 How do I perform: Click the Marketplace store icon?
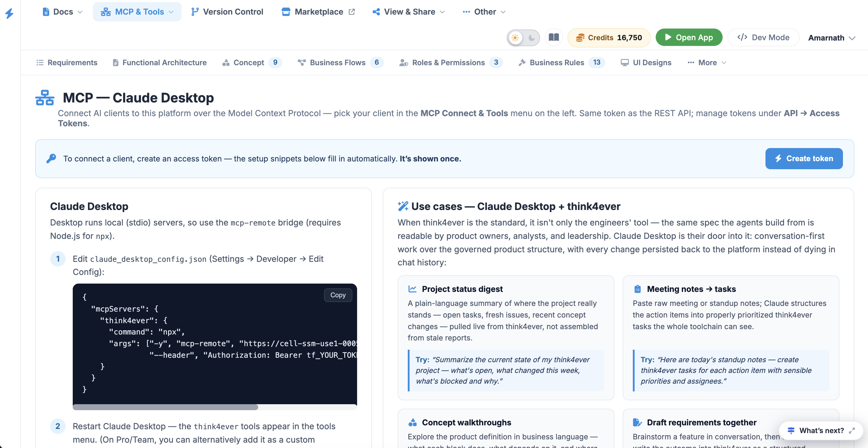coord(286,12)
